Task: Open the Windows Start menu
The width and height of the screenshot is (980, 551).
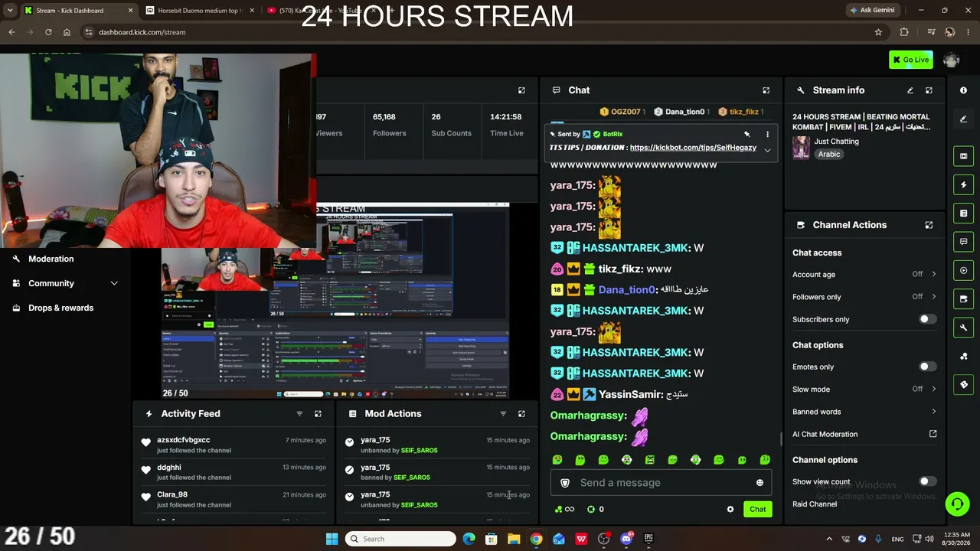Action: (332, 539)
